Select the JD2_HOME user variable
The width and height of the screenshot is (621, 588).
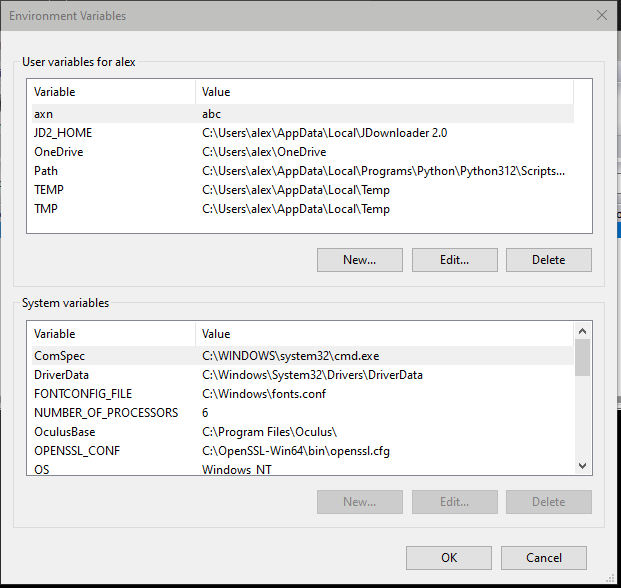click(303, 133)
